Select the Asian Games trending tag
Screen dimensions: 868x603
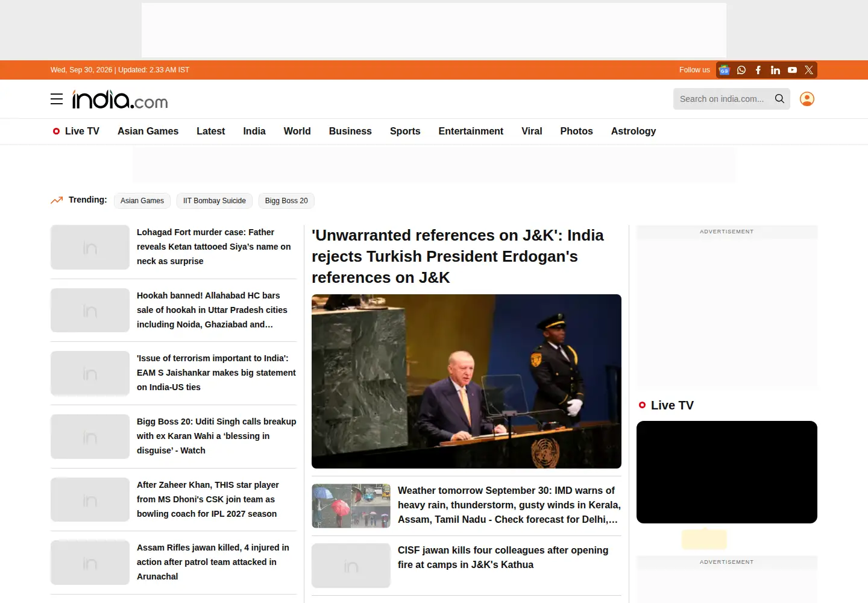click(142, 201)
